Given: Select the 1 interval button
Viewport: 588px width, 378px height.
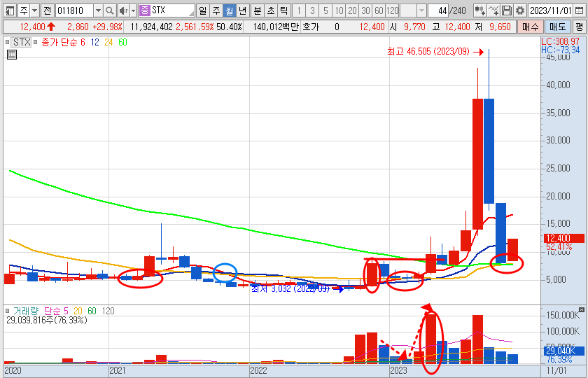Looking at the screenshot, I should (x=299, y=10).
